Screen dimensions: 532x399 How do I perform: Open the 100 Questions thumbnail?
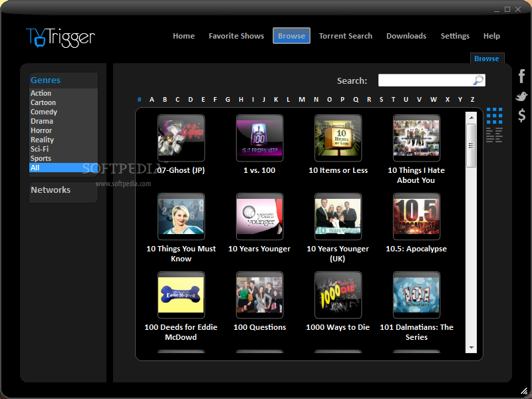click(259, 295)
